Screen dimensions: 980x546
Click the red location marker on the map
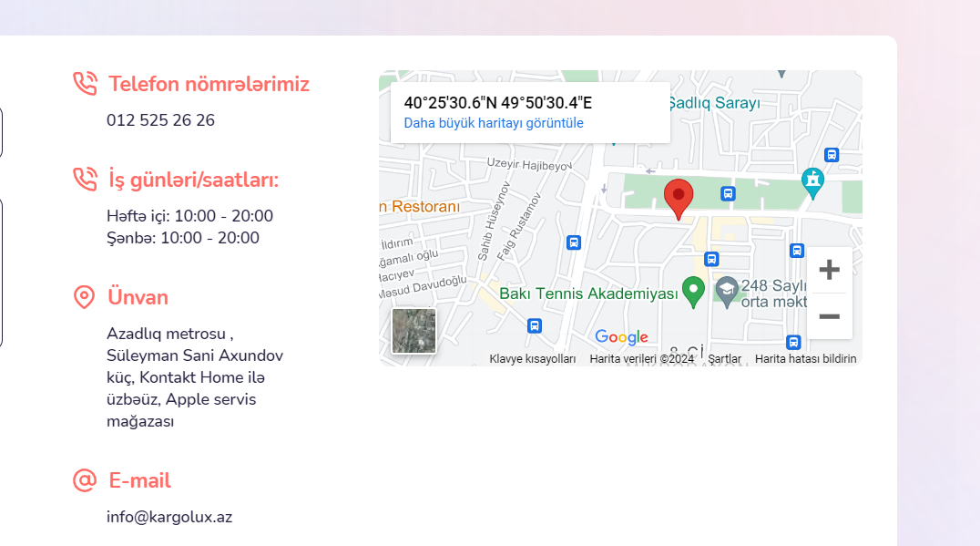click(x=679, y=198)
